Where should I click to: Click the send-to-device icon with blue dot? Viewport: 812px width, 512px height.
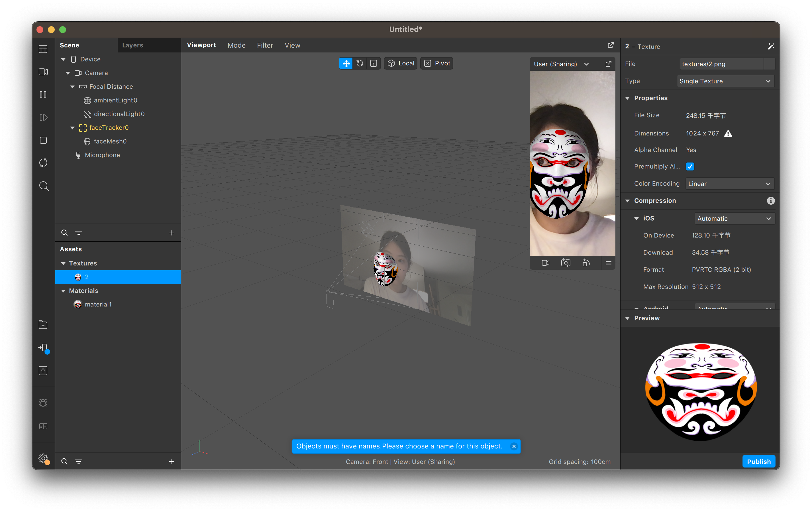point(44,348)
